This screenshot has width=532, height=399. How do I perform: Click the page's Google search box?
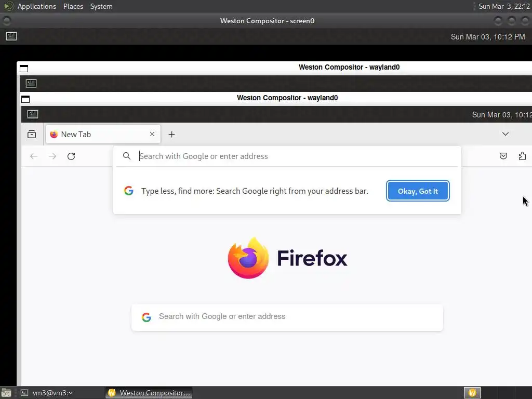tap(287, 317)
